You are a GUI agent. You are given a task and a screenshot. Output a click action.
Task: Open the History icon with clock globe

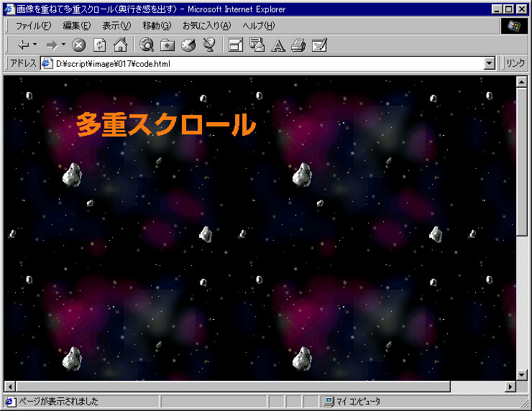pyautogui.click(x=188, y=45)
